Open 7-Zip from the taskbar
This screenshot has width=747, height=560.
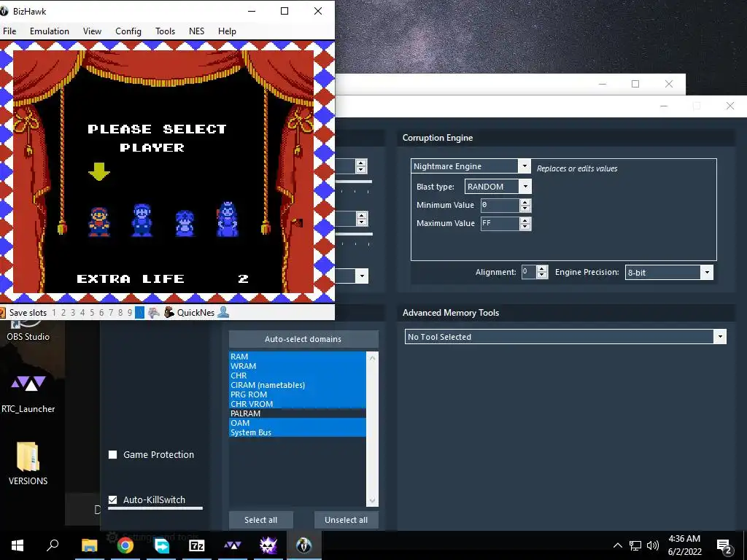click(x=197, y=545)
